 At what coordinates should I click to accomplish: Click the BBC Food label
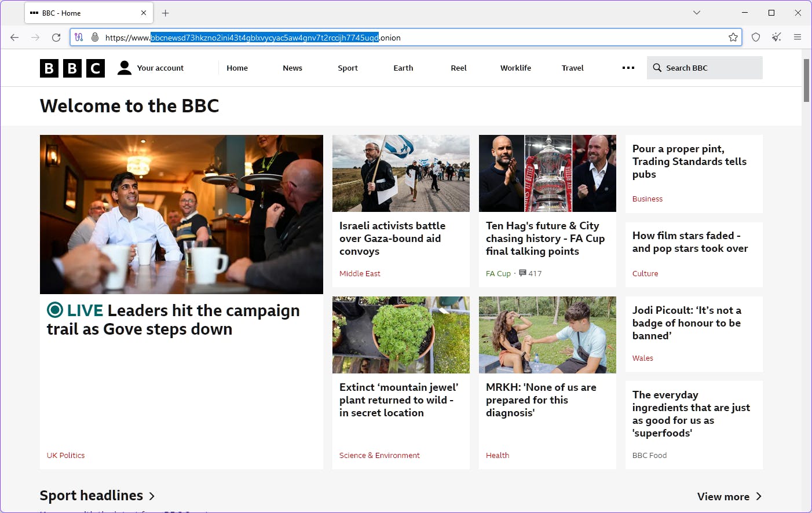pyautogui.click(x=649, y=455)
